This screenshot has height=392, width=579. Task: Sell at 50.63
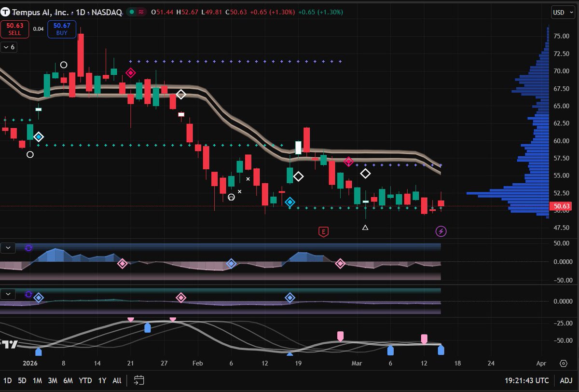[14, 29]
